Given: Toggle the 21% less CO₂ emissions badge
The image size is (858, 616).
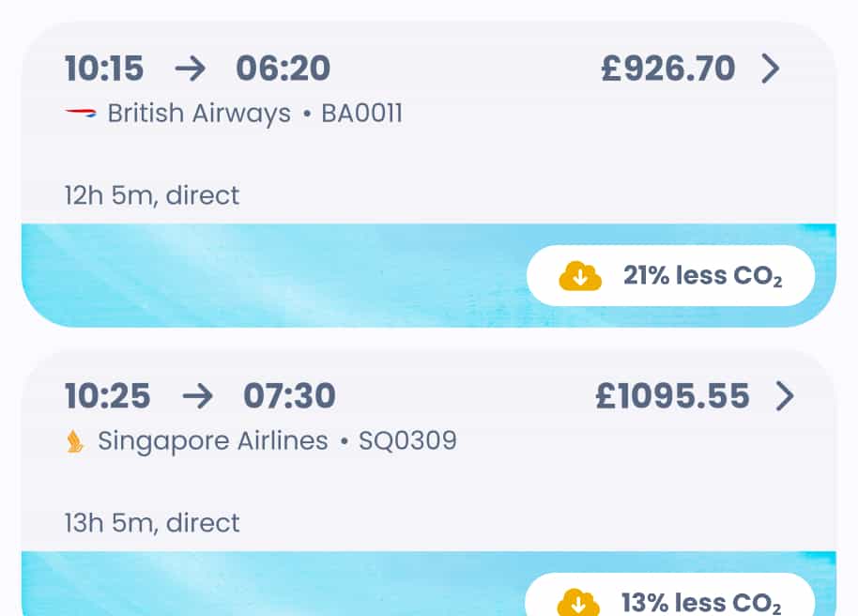Looking at the screenshot, I should [671, 275].
